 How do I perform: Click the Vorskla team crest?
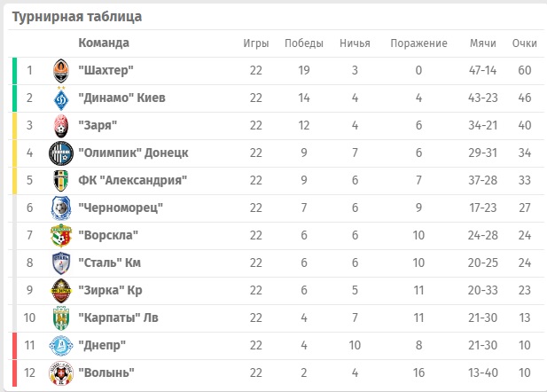pos(60,236)
